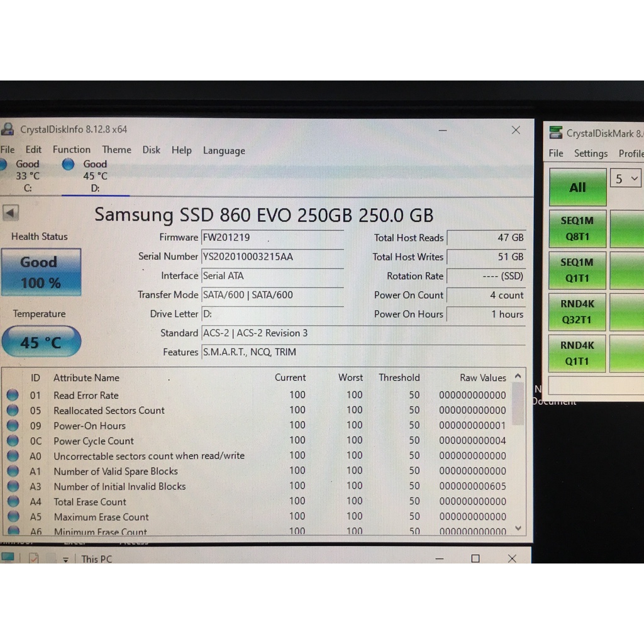This screenshot has width=644, height=644.
Task: Click the attribute list scrollbar thumb
Action: pyautogui.click(x=518, y=404)
